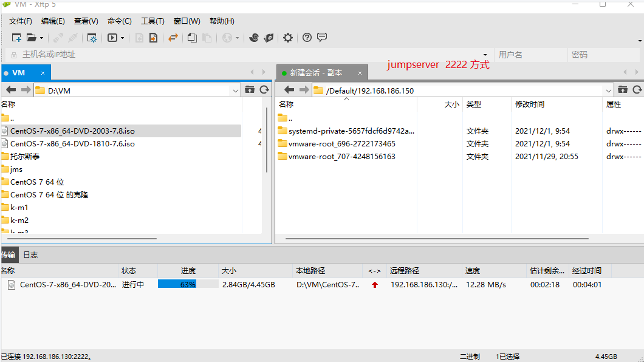Image resolution: width=644 pixels, height=362 pixels.
Task: Open the 编辑(E) menu
Action: (53, 21)
